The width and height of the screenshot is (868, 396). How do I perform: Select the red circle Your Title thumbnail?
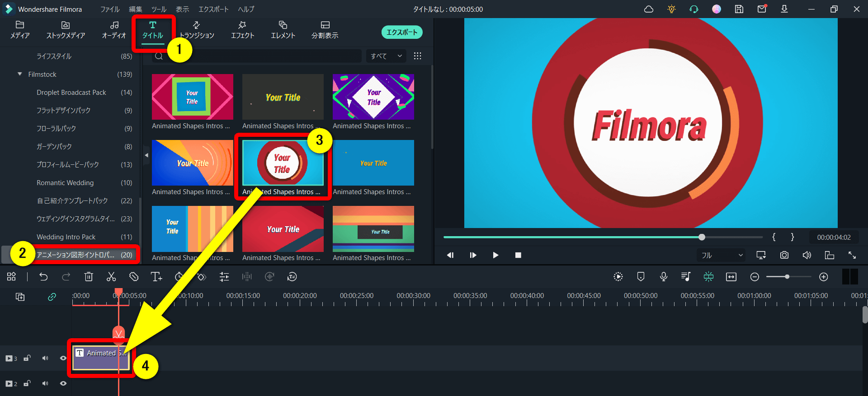point(283,163)
